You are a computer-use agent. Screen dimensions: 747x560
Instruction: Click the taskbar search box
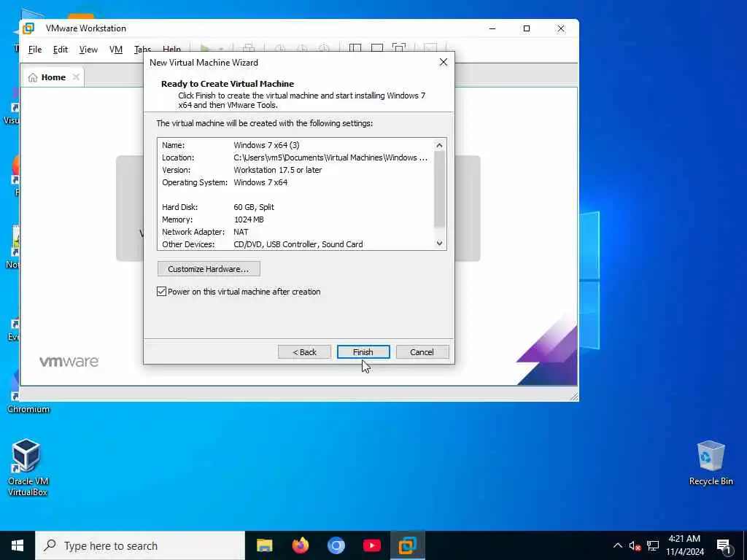140,545
